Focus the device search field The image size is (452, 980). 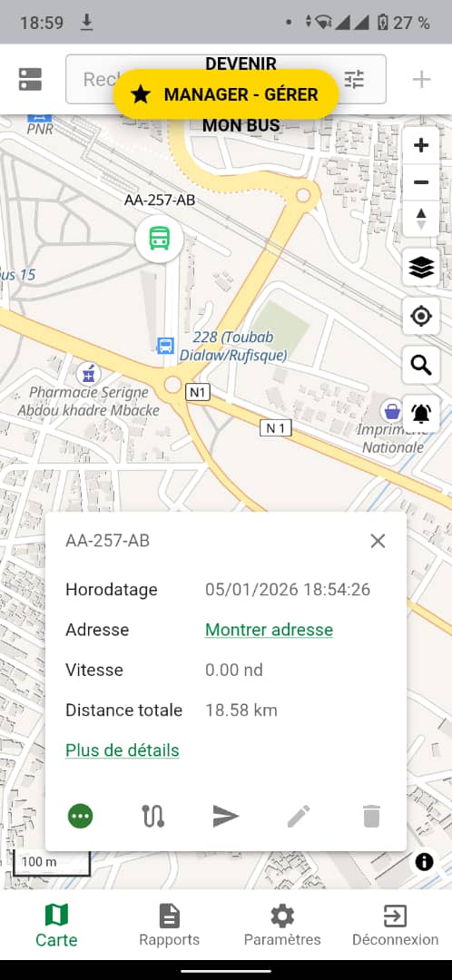226,79
